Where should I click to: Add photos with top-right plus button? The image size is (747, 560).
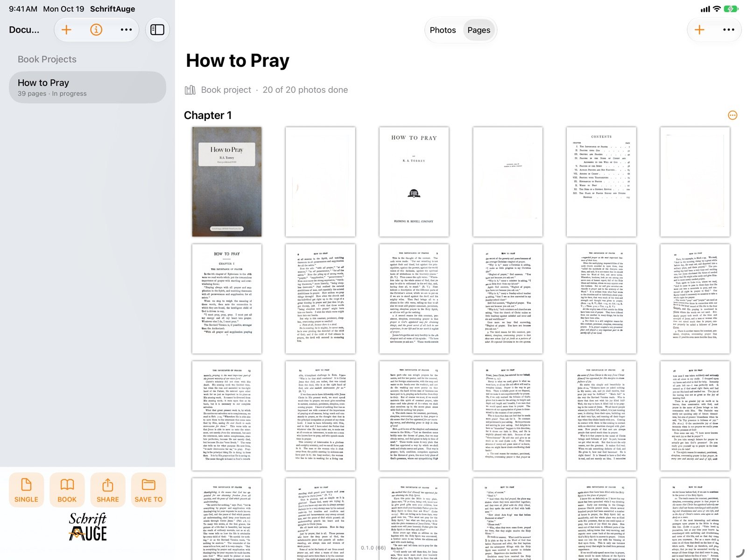(x=699, y=30)
